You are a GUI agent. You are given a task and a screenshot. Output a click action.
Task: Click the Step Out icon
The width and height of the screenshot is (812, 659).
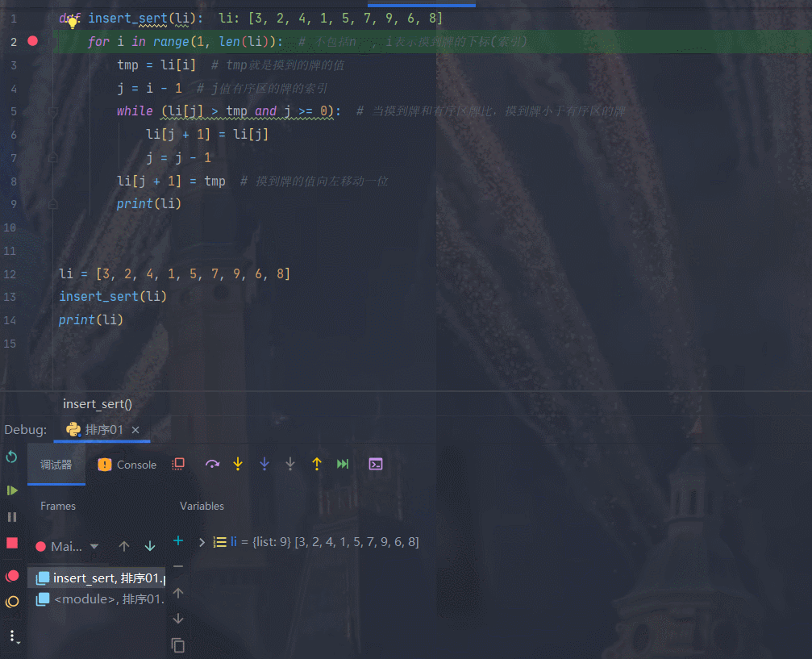(x=317, y=464)
